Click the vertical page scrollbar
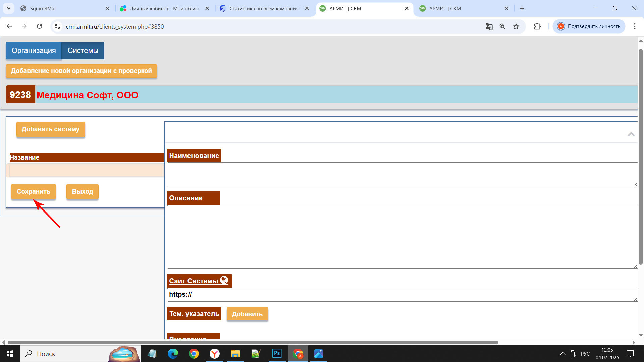This screenshot has width=644, height=362. coord(641,157)
